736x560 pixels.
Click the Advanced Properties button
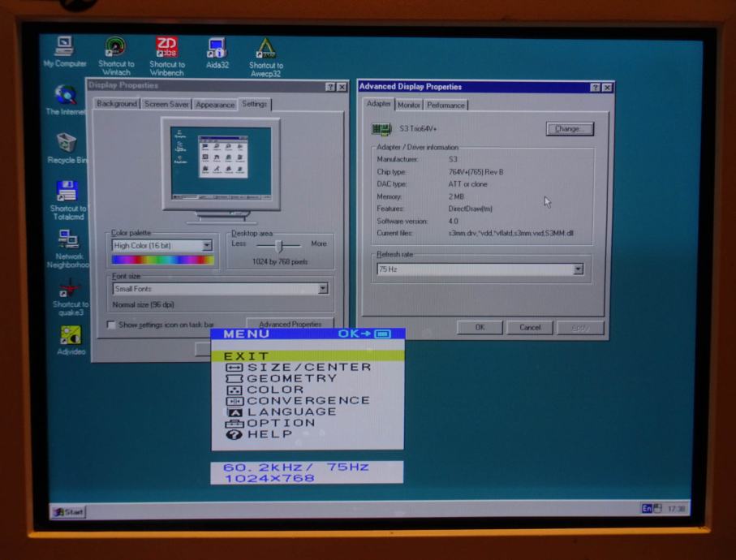[290, 324]
